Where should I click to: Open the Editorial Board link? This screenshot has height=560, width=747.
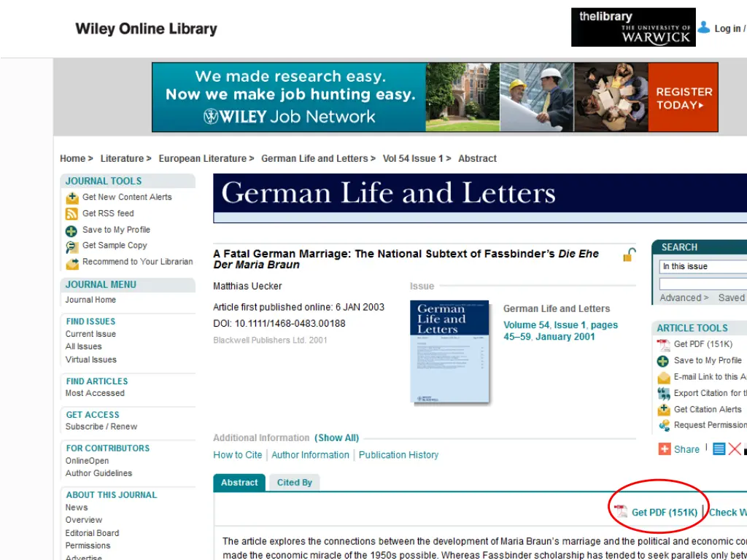pyautogui.click(x=92, y=533)
